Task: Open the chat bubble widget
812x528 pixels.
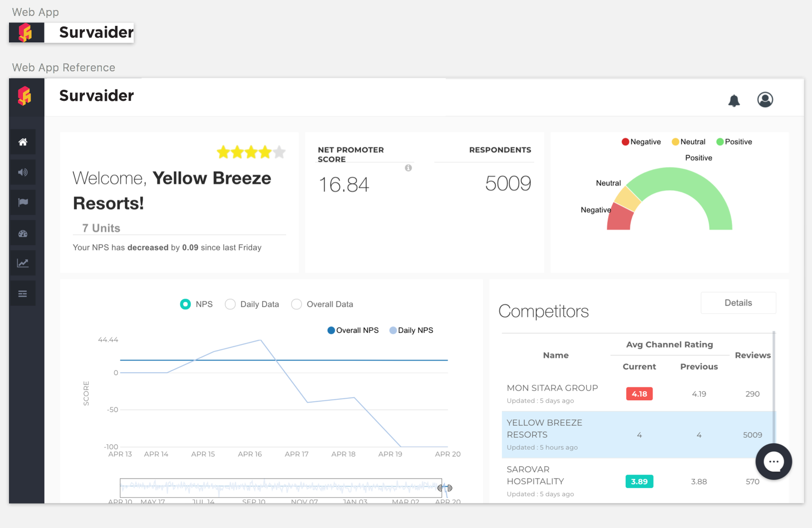Action: click(774, 462)
